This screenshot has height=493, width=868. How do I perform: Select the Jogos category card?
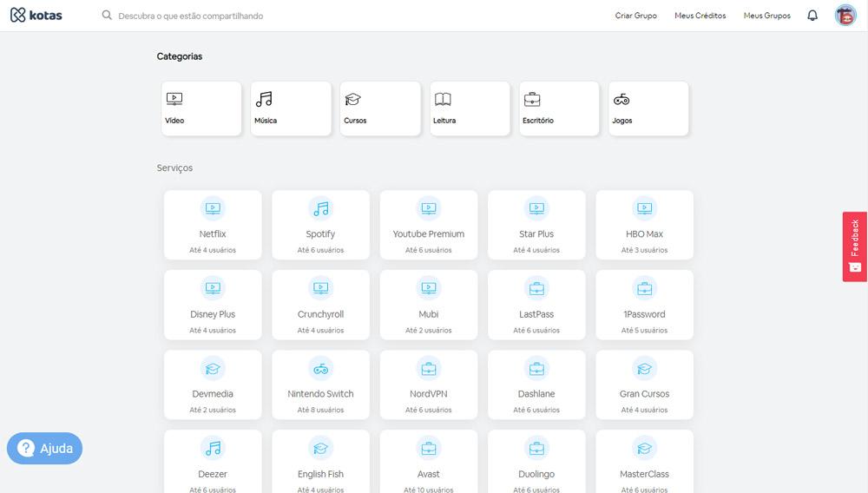tap(648, 108)
